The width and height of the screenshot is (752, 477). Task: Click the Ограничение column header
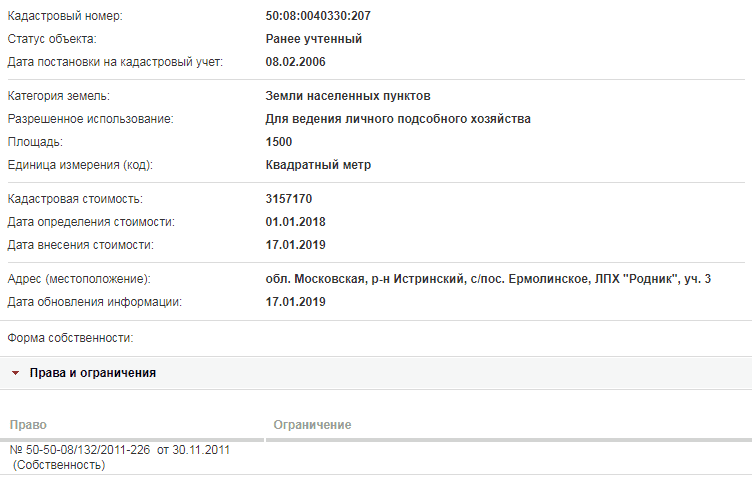tap(312, 425)
